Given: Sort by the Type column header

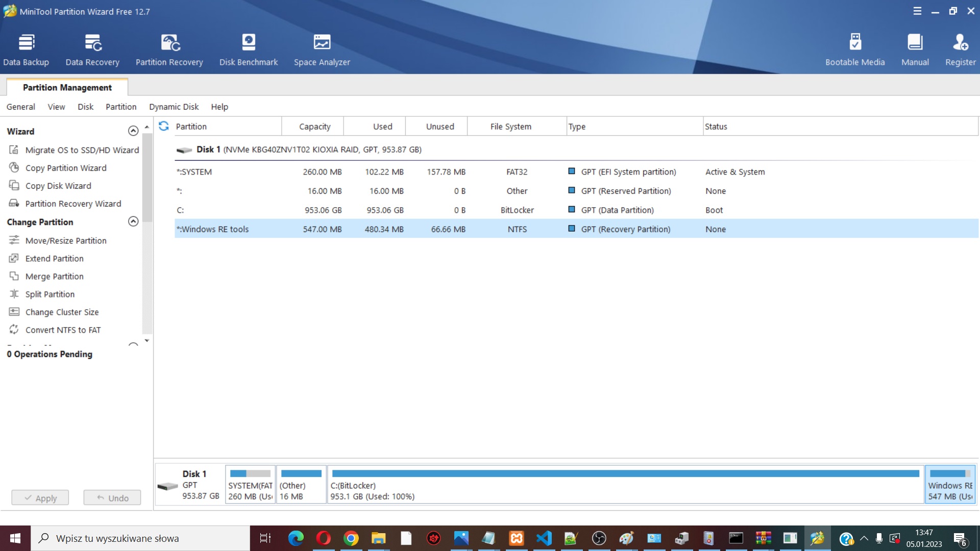Looking at the screenshot, I should pyautogui.click(x=635, y=127).
